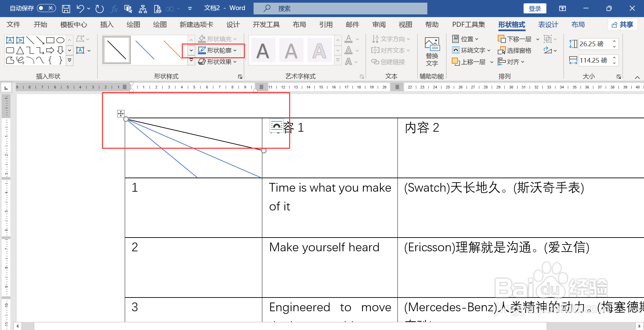The image size is (644, 330).
Task: Expand the shape styles gallery More button
Action: pos(191,61)
